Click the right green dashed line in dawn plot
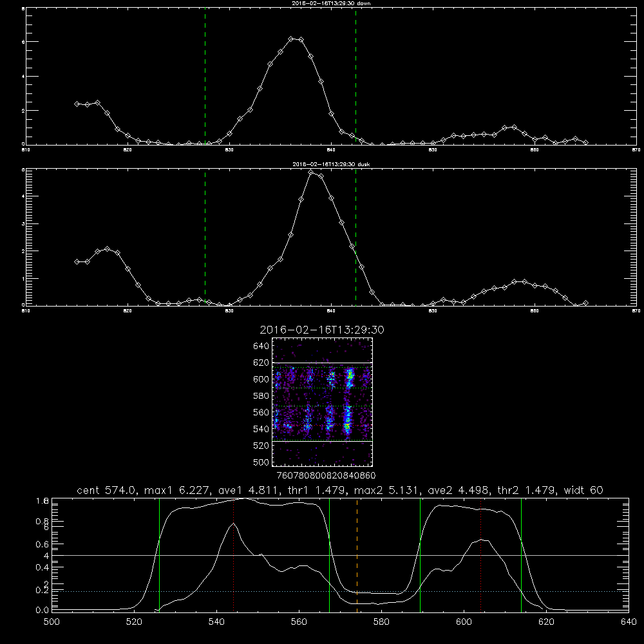This screenshot has height=644, width=644. 355,77
